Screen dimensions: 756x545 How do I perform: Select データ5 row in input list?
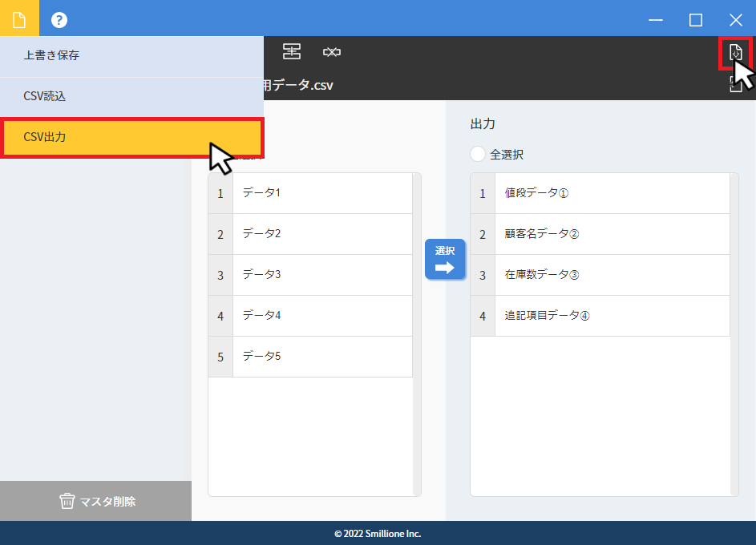321,357
